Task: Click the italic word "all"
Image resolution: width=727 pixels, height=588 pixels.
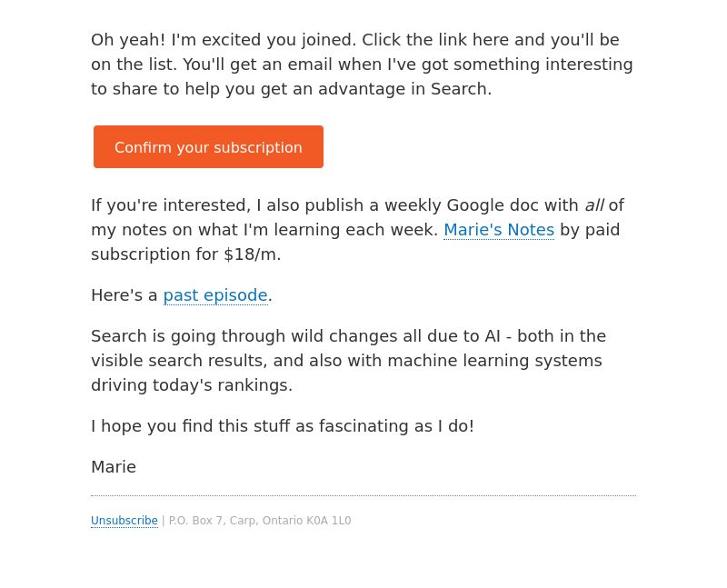Action: tap(594, 205)
